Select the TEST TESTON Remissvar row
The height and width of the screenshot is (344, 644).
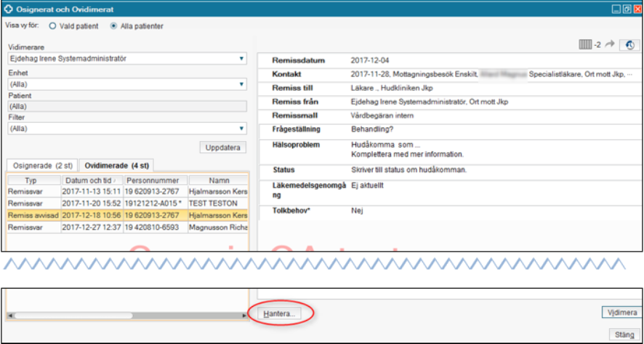(x=127, y=203)
